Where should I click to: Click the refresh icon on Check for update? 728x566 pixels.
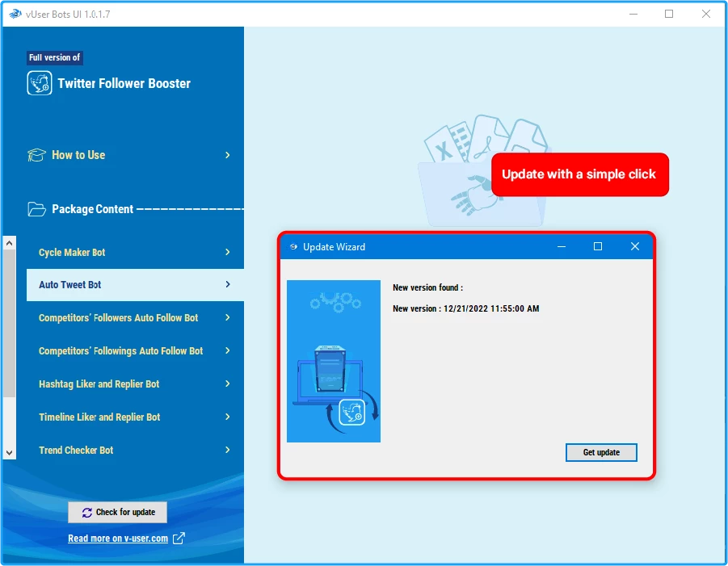tap(86, 513)
